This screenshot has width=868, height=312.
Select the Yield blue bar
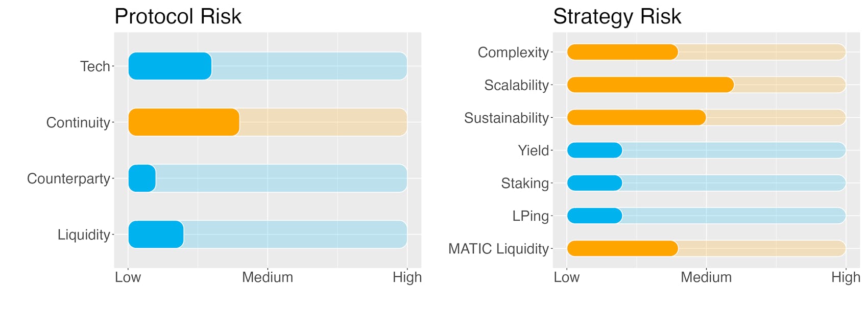594,150
